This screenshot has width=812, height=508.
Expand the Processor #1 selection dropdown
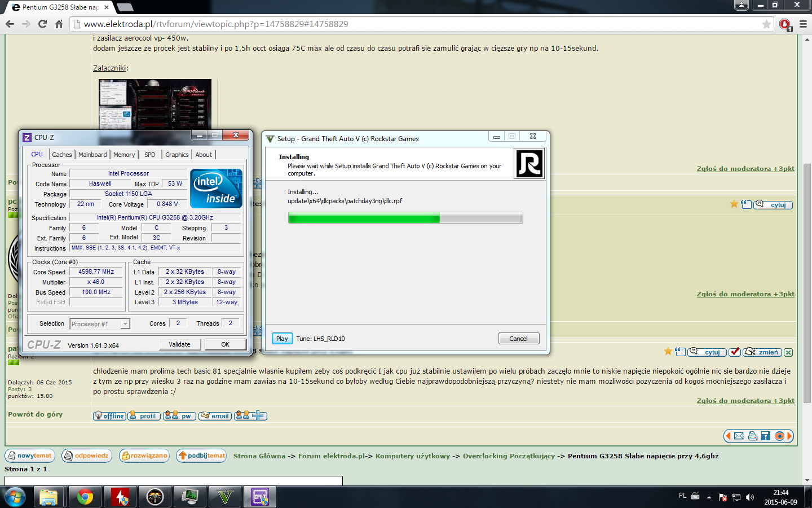(125, 324)
